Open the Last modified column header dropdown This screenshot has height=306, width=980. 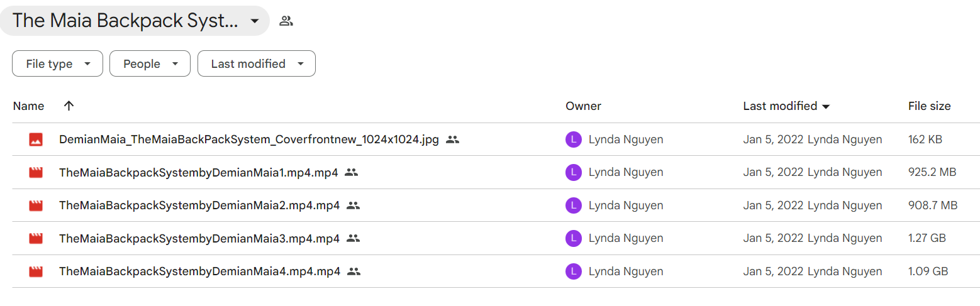[x=786, y=106]
